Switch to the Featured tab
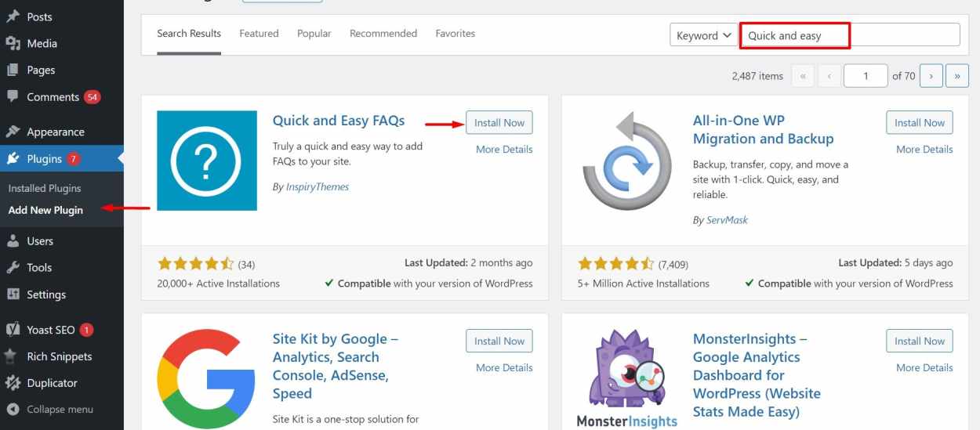This screenshot has height=430, width=980. (259, 34)
